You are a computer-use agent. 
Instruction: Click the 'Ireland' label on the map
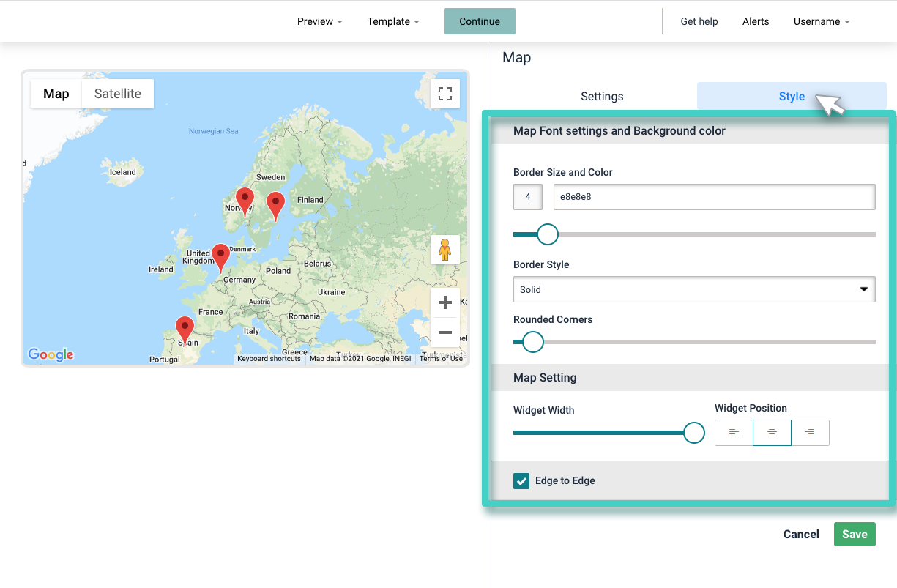pyautogui.click(x=161, y=269)
